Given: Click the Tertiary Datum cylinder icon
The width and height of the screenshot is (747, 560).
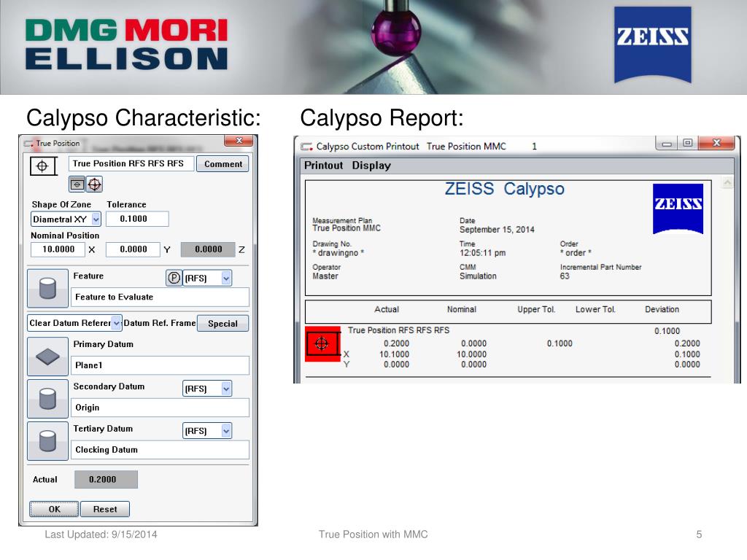Looking at the screenshot, I should click(47, 441).
